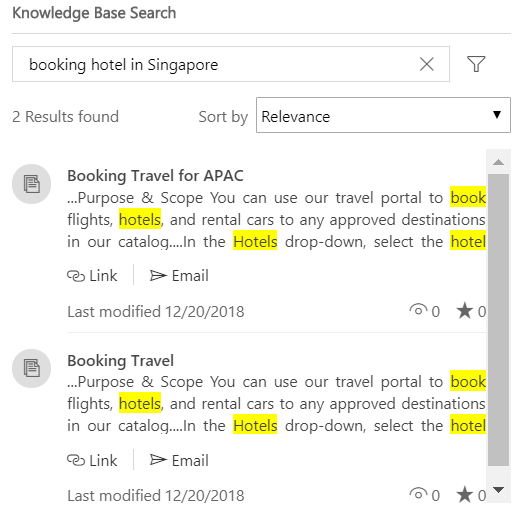The height and width of the screenshot is (521, 522).
Task: Click the view count eye icon for Booking Travel
Action: click(418, 494)
